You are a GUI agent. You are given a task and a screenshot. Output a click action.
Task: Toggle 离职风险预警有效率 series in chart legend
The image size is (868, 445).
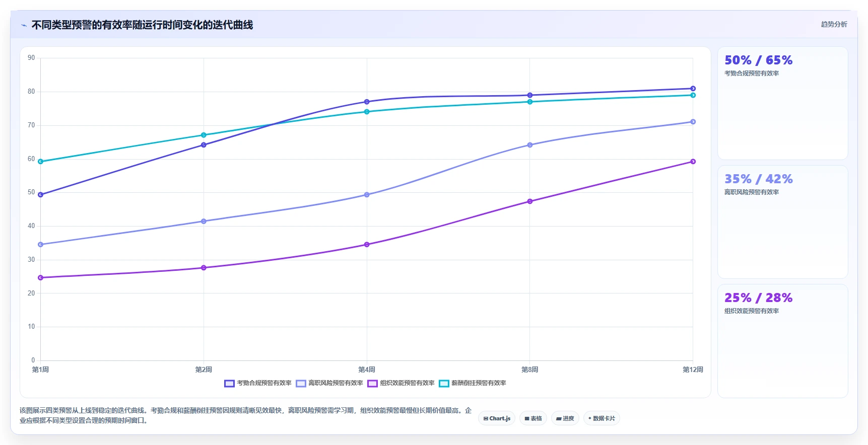pos(329,383)
